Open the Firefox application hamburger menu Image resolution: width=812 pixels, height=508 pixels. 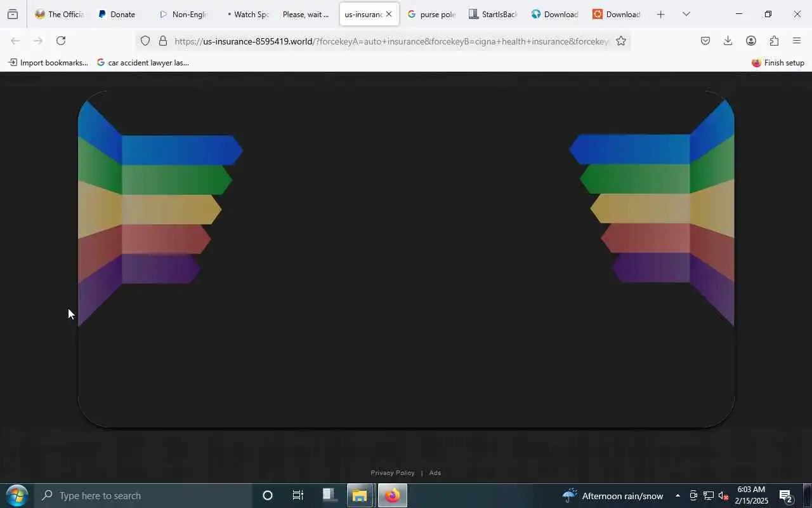click(797, 41)
